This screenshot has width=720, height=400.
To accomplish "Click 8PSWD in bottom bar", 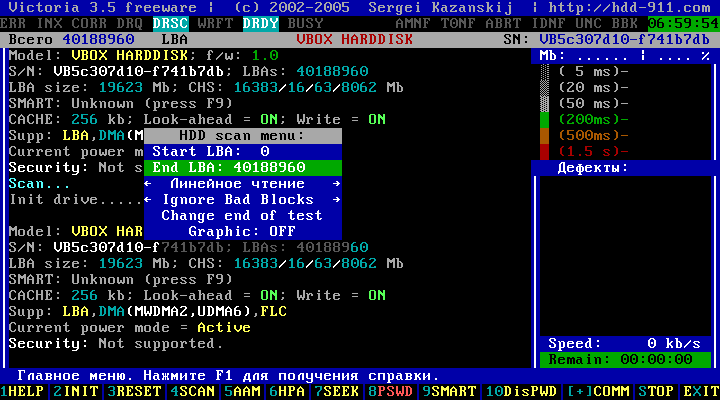I will pos(390,392).
